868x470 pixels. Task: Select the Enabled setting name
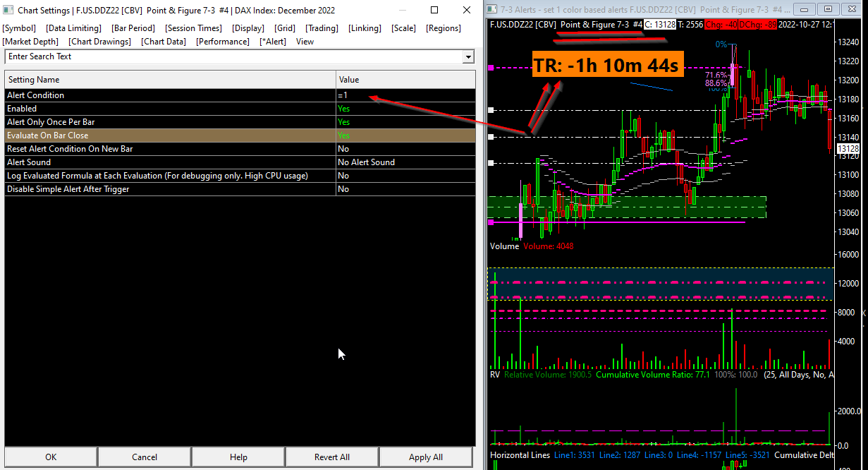point(170,109)
